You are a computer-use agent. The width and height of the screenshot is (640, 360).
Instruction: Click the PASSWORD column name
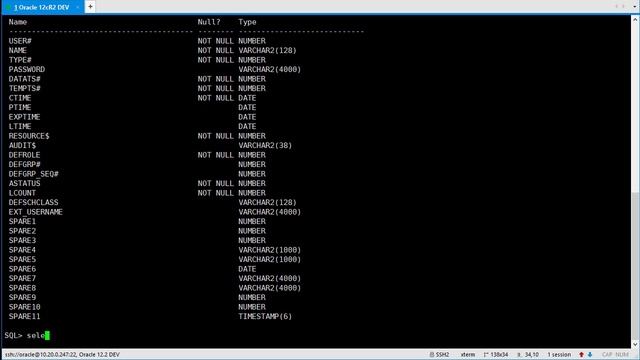click(x=27, y=69)
